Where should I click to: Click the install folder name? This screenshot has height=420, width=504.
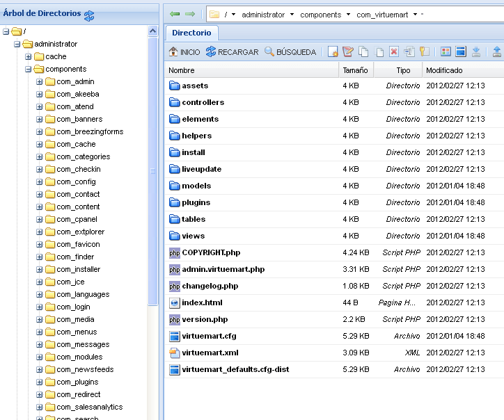pyautogui.click(x=194, y=152)
